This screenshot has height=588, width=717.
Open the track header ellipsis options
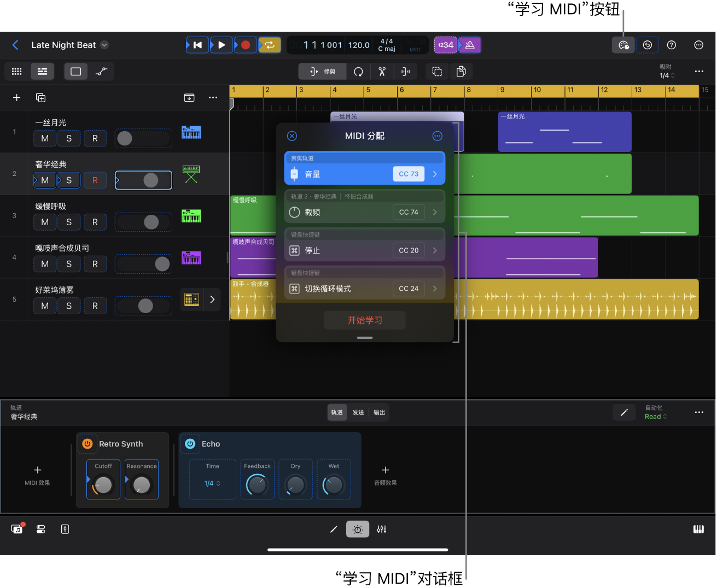(213, 97)
